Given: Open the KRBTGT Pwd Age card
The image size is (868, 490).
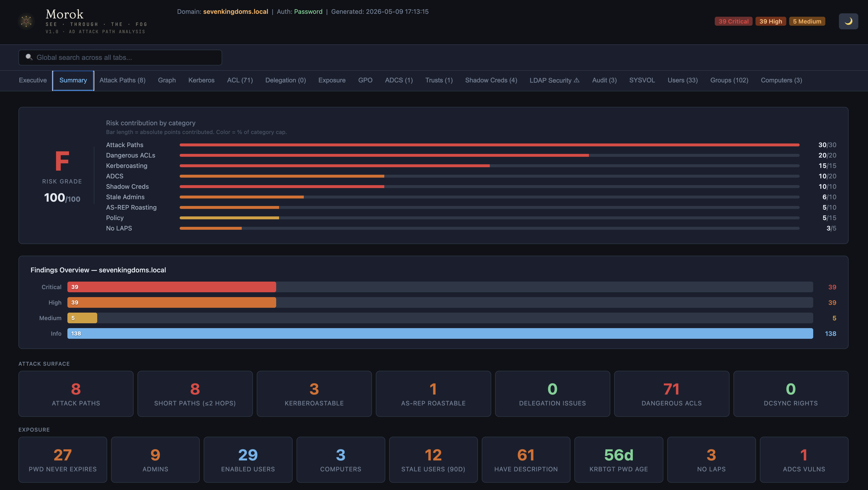Looking at the screenshot, I should [619, 460].
